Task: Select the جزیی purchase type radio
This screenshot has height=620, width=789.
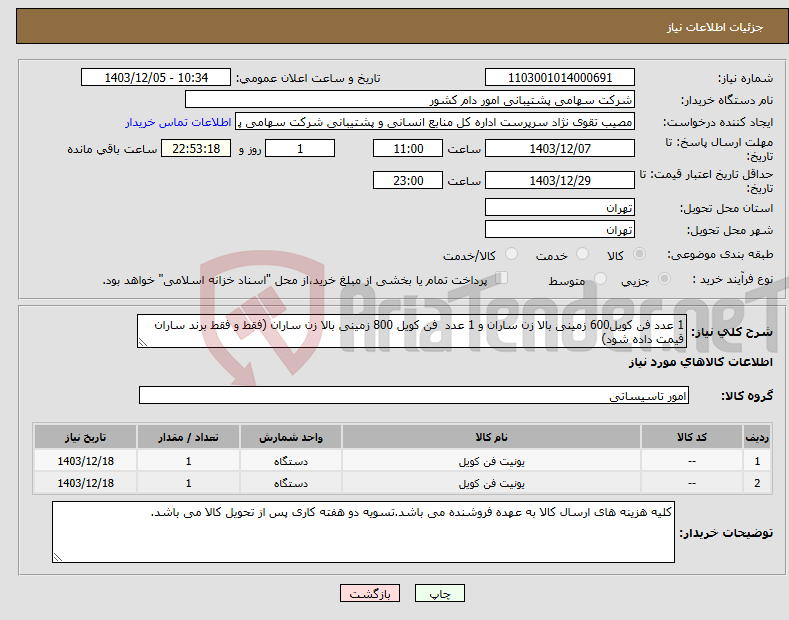Action: pyautogui.click(x=664, y=279)
